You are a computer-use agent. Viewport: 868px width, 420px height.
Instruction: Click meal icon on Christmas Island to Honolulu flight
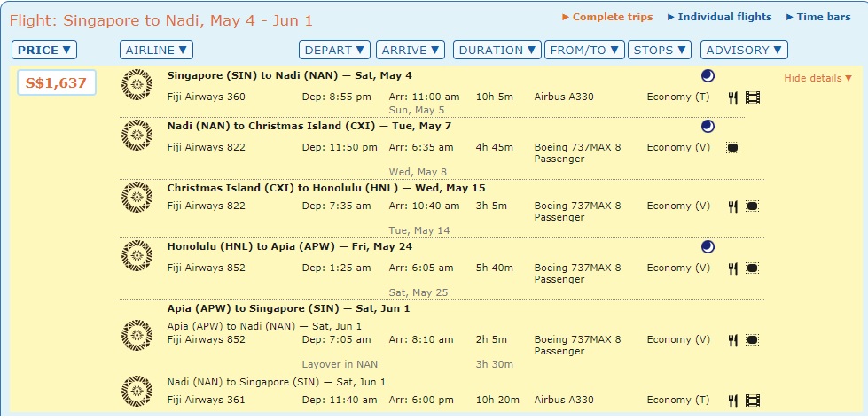(x=733, y=206)
